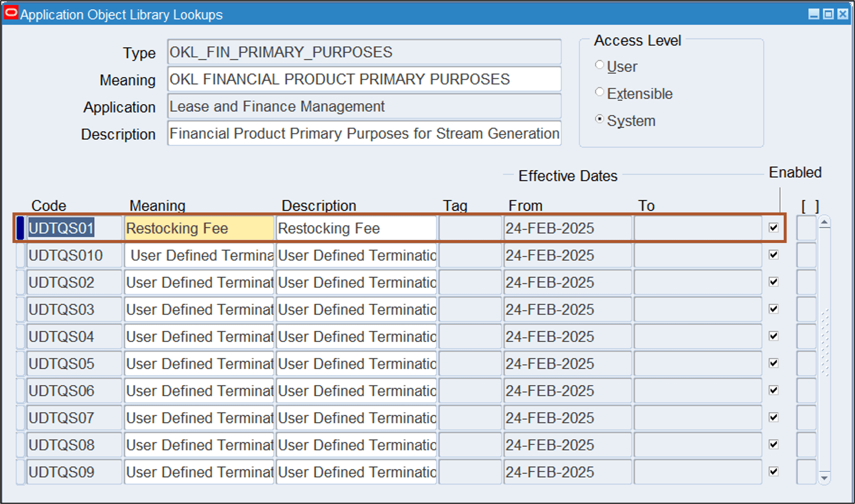
Task: Click the Meaning field with OKL FINANCIAL PRODUCT PRIMARY PURPOSES
Action: [x=364, y=79]
